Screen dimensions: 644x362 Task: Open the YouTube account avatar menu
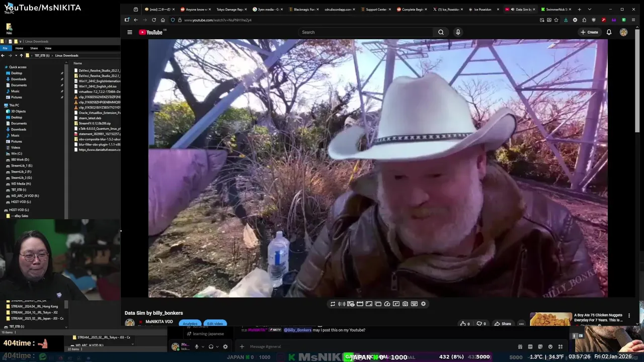[x=623, y=32]
